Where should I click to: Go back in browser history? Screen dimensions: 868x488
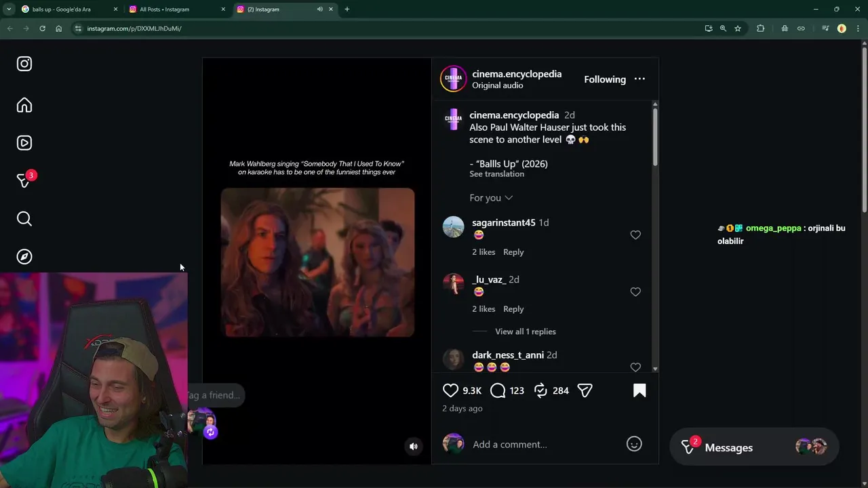pos(9,28)
